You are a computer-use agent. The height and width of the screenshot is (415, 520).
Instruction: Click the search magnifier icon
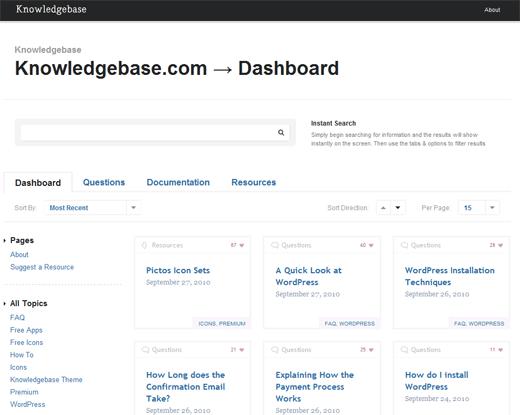click(x=281, y=132)
